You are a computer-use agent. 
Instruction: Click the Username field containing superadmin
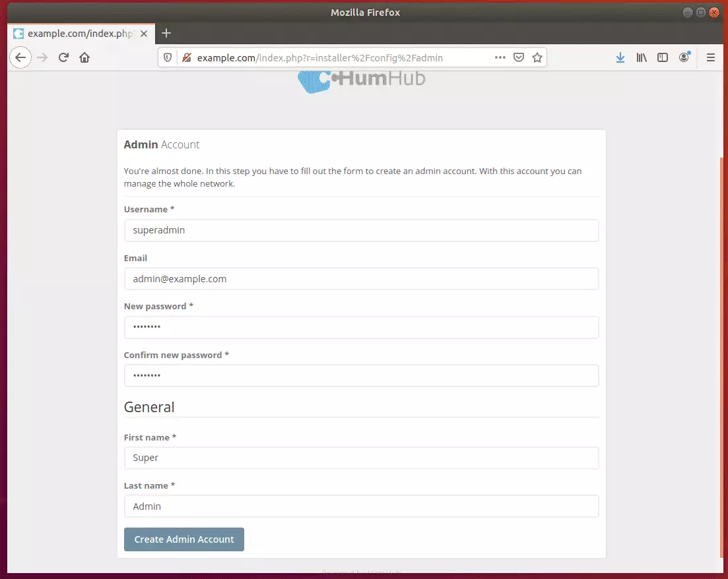click(361, 230)
